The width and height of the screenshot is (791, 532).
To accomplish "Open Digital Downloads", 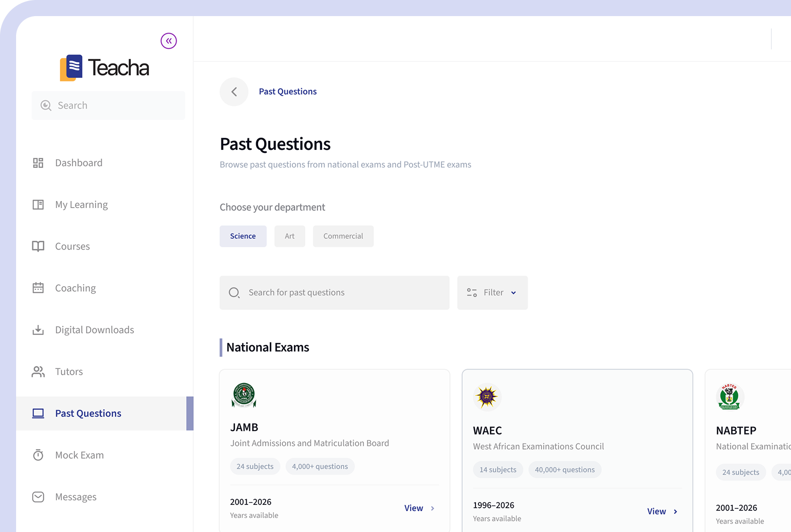I will [105, 330].
